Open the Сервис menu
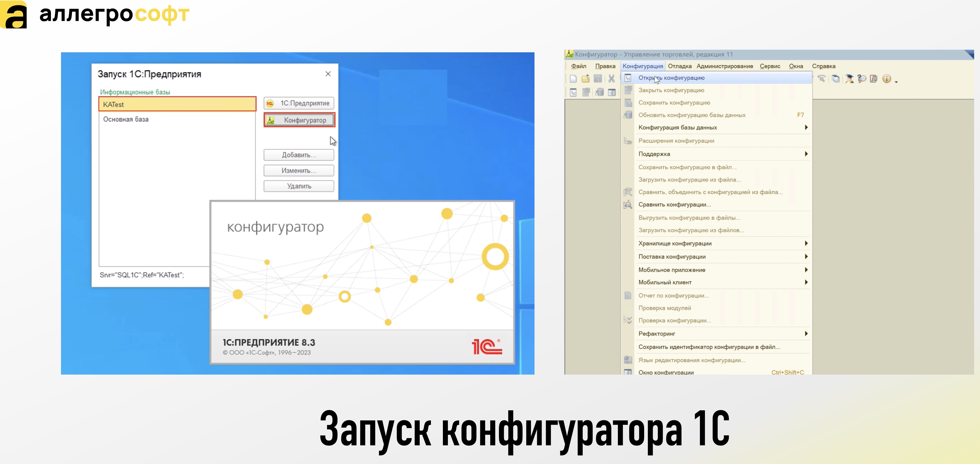This screenshot has width=980, height=464. (770, 66)
